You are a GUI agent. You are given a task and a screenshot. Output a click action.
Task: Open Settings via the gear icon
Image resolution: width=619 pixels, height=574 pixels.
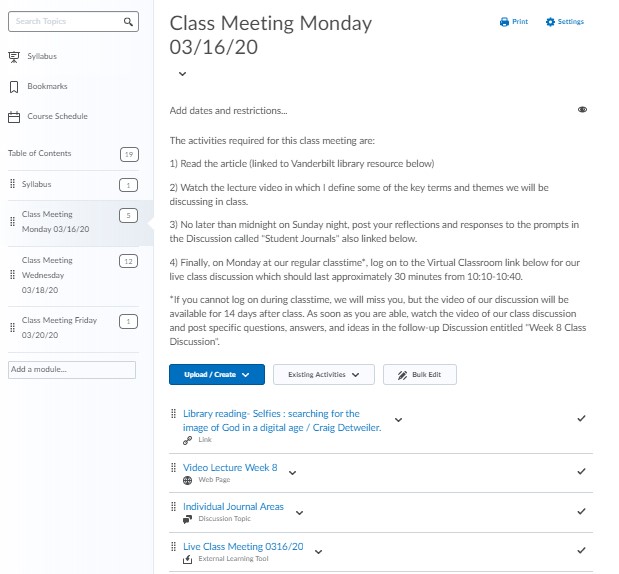pos(550,22)
